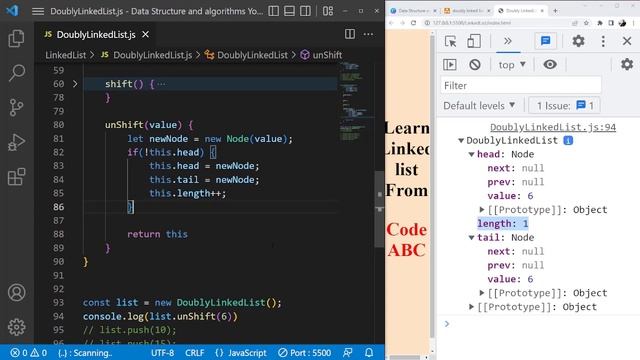This screenshot has height=360, width=640.
Task: Open console settings gear
Action: click(627, 64)
